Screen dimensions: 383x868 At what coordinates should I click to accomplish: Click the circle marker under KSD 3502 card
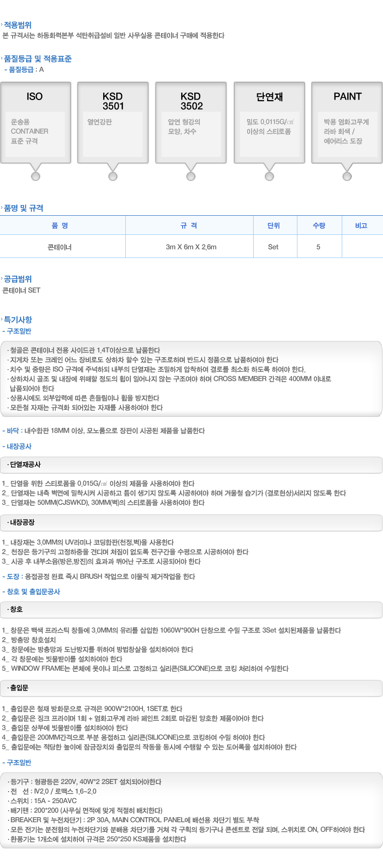191,176
